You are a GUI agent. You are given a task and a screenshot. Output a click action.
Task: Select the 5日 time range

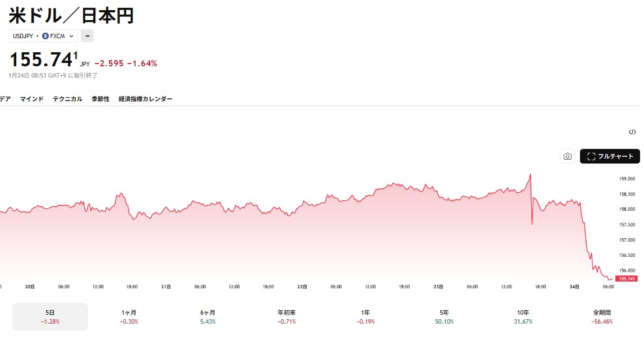pos(50,316)
